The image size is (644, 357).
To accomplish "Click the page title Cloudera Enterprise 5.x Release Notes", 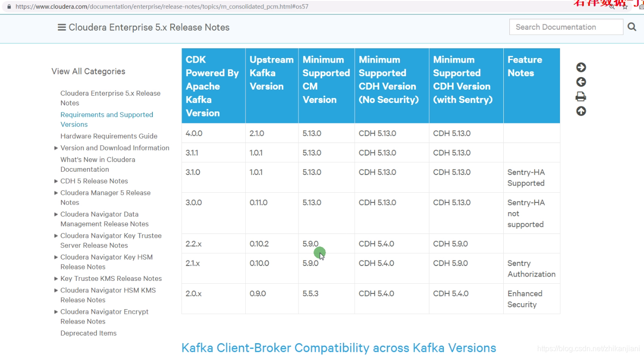I will click(x=149, y=27).
